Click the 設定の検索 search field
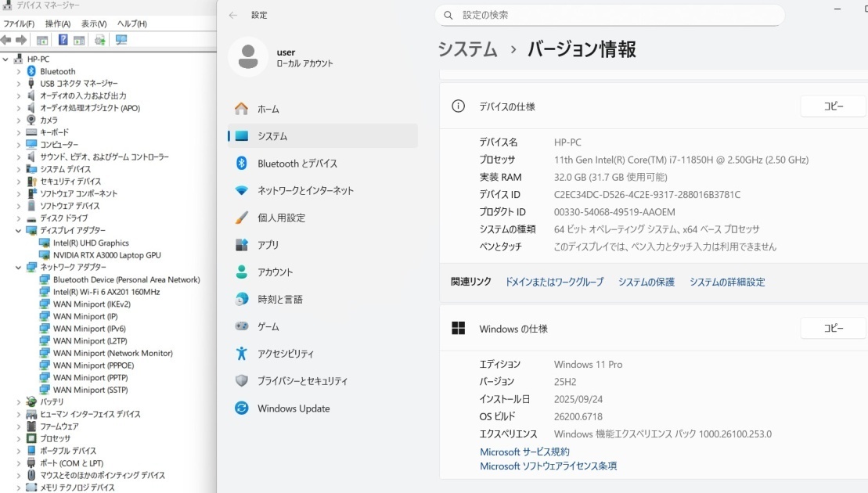Viewport: 868px width, 493px height. pyautogui.click(x=610, y=15)
